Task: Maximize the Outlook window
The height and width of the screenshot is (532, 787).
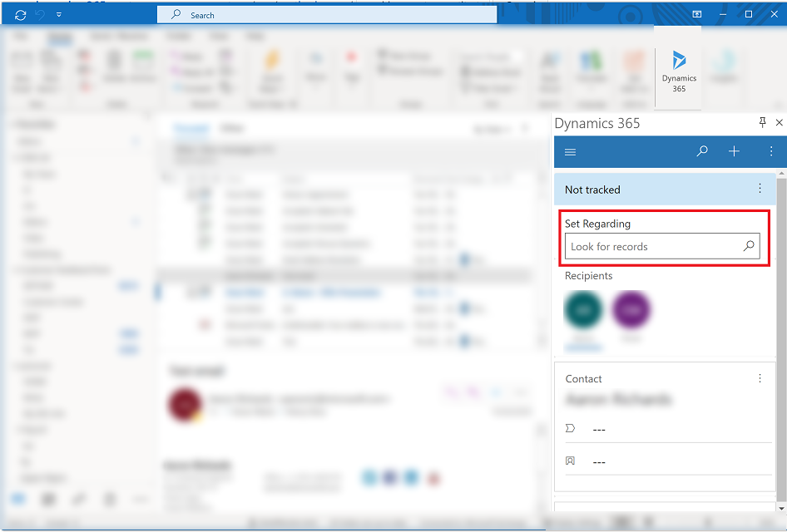Action: 749,14
